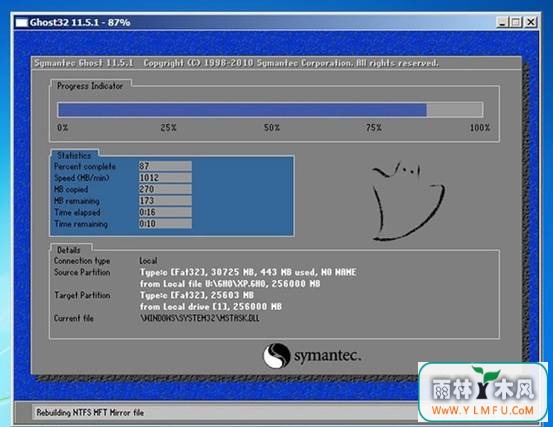Click the from Local drive [1] line
This screenshot has height=427, width=553.
tap(211, 307)
